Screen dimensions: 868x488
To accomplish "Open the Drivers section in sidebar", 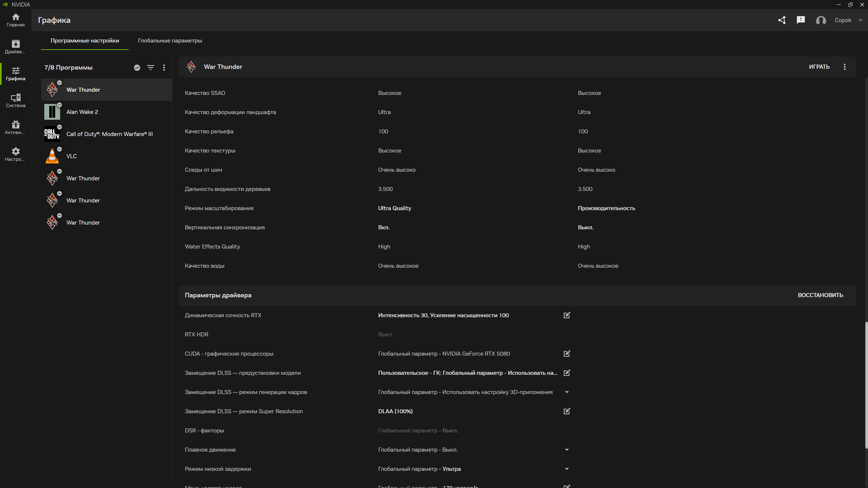I will (x=16, y=47).
